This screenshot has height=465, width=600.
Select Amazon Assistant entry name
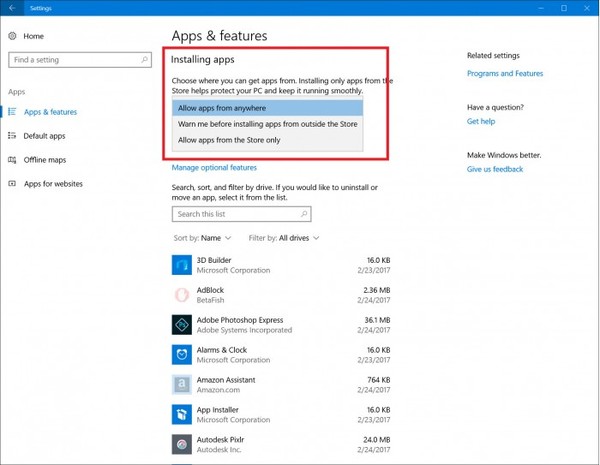(226, 380)
